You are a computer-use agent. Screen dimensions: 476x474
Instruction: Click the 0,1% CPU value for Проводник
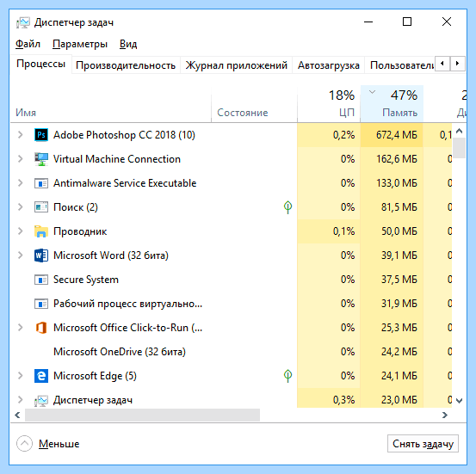pos(343,231)
